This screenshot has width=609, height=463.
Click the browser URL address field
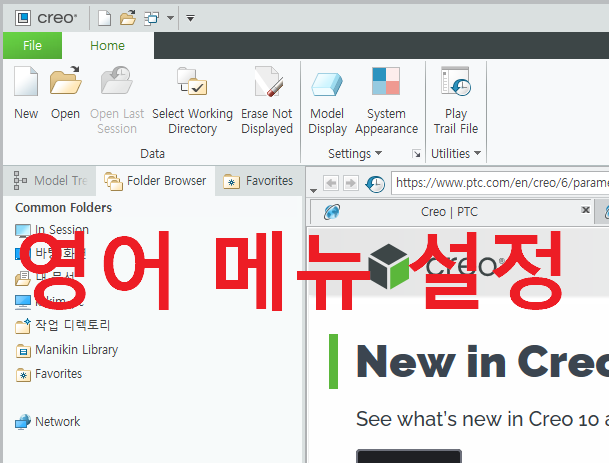click(x=500, y=183)
